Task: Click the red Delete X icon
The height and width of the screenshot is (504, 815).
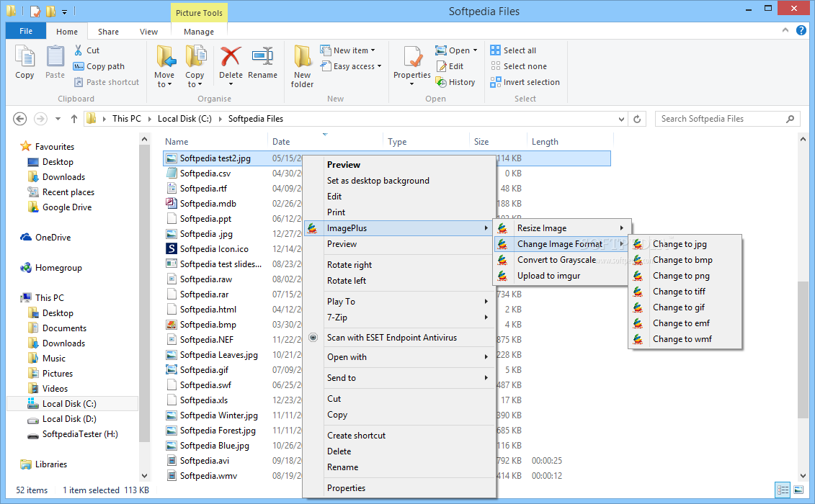Action: pos(231,56)
